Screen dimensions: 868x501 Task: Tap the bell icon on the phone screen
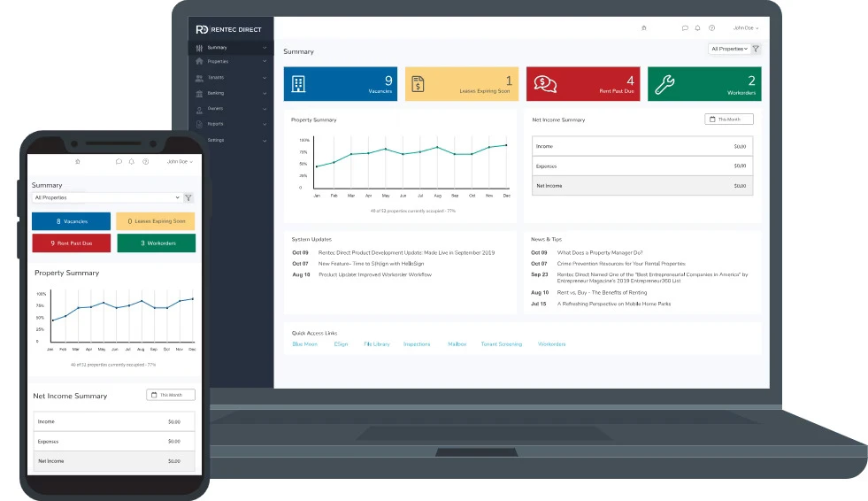coord(132,162)
